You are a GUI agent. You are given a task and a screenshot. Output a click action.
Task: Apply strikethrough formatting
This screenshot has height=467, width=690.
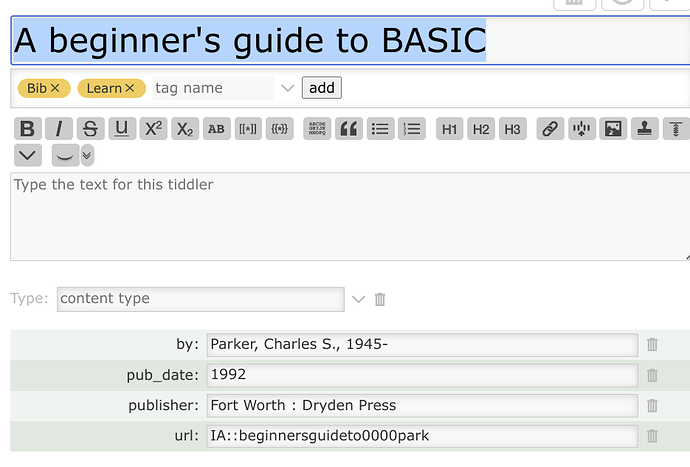pos(91,129)
